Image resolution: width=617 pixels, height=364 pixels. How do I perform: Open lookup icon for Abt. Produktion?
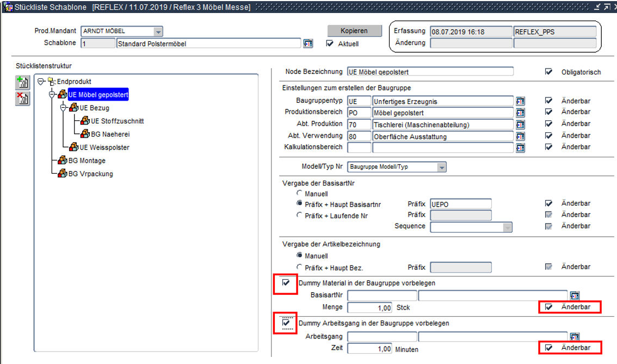[x=520, y=125]
